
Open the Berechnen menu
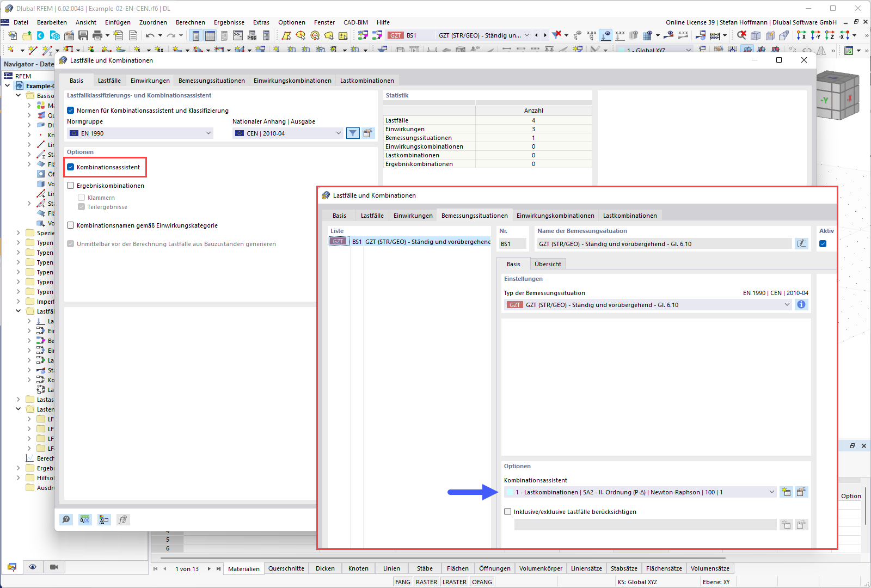coord(191,22)
